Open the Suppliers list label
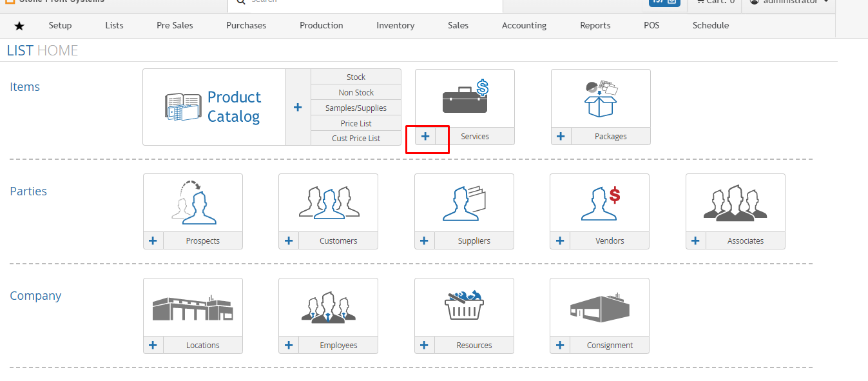The height and width of the screenshot is (381, 868). click(474, 240)
